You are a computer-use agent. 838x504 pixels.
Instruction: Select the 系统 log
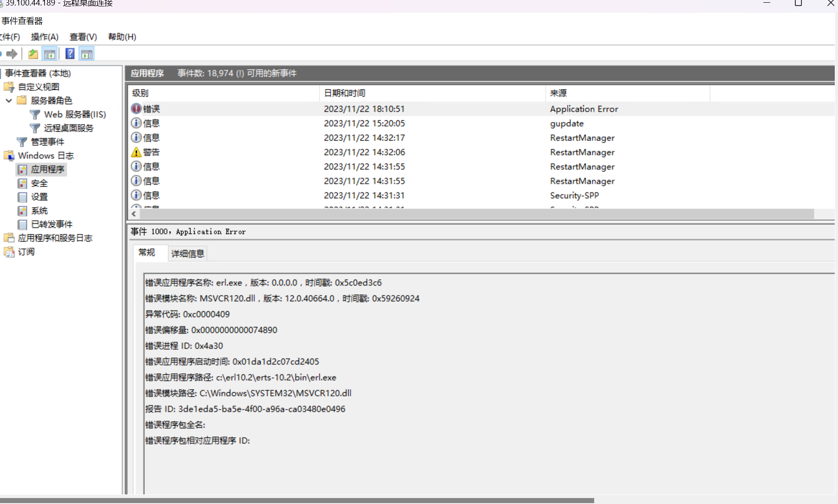click(x=39, y=211)
